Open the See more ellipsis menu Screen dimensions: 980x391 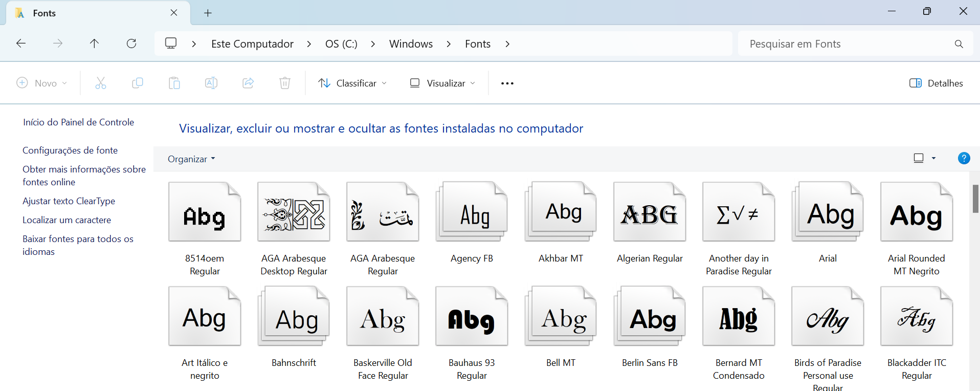507,83
